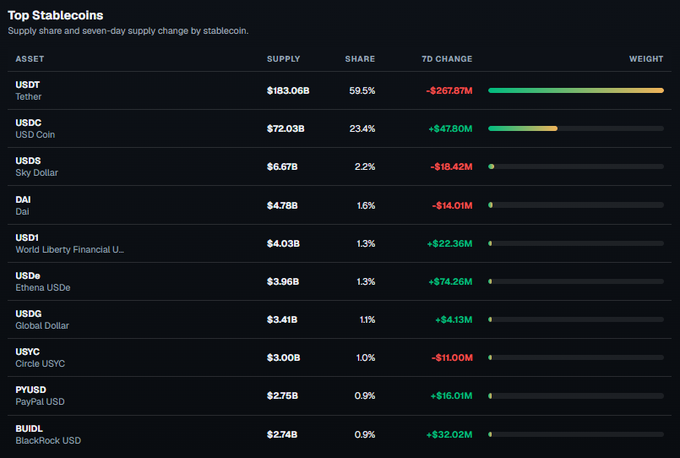Click the Global Dollar subtitle
This screenshot has width=680, height=458.
[42, 326]
